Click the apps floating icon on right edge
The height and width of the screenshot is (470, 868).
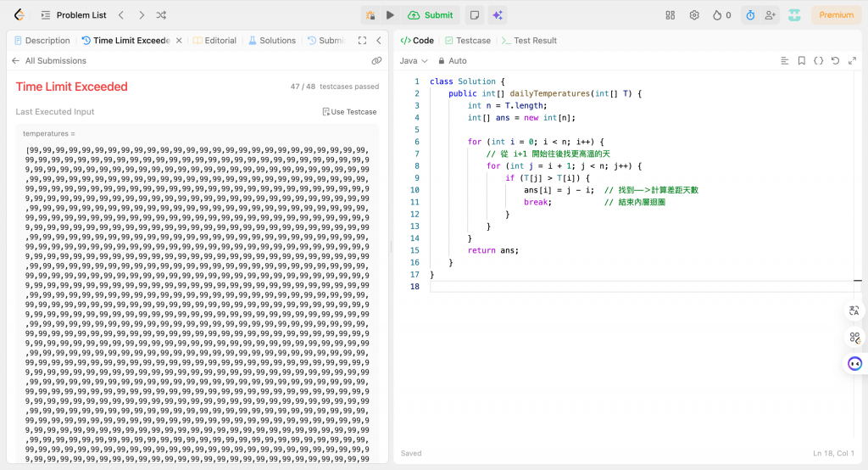[x=854, y=337]
